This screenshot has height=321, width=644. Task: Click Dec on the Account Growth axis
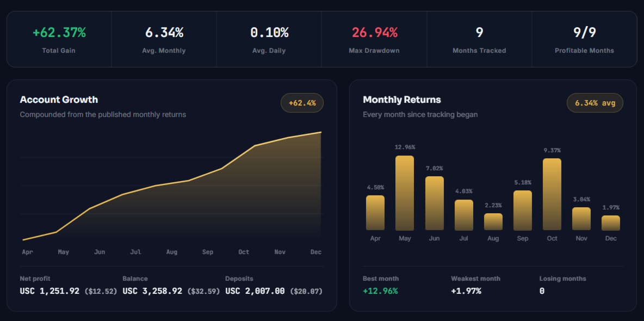click(x=316, y=252)
